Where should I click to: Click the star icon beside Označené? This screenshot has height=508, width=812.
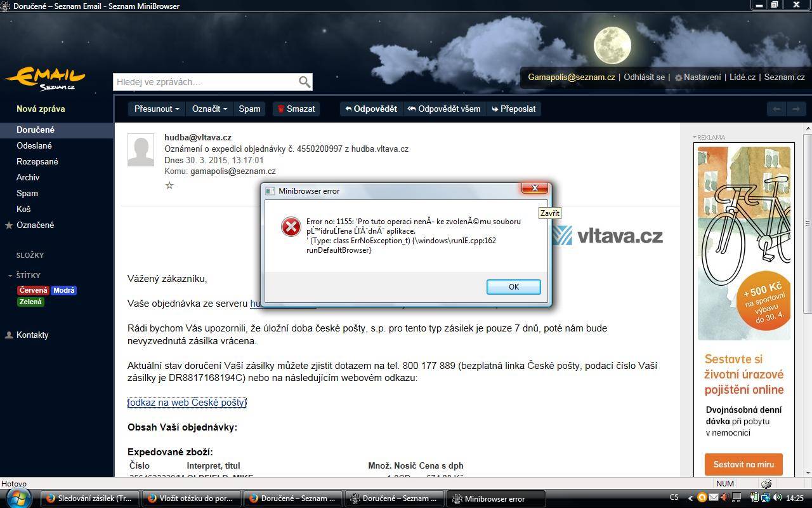9,225
